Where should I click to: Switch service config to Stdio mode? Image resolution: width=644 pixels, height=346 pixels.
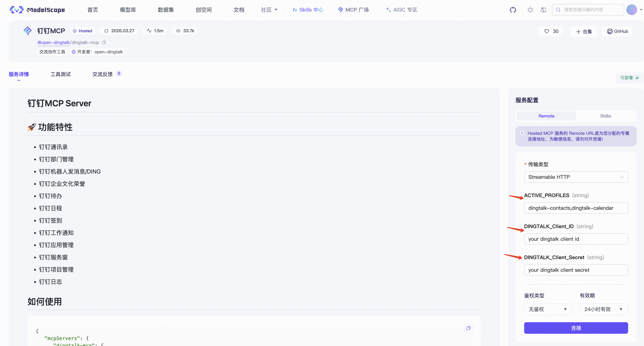tap(605, 116)
